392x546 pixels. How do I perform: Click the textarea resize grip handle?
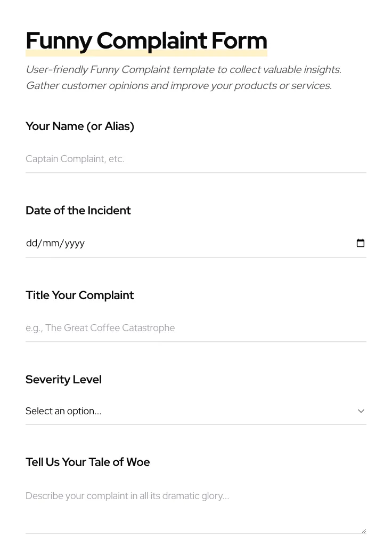(x=364, y=529)
